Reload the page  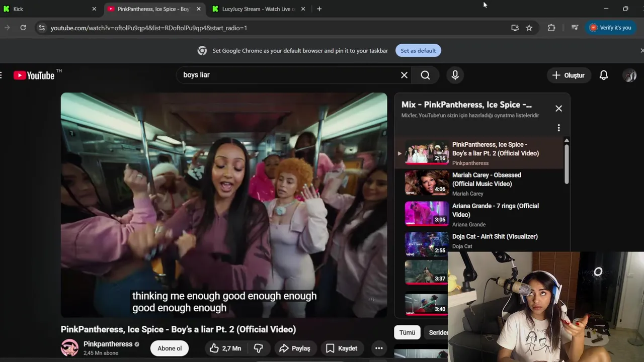23,28
